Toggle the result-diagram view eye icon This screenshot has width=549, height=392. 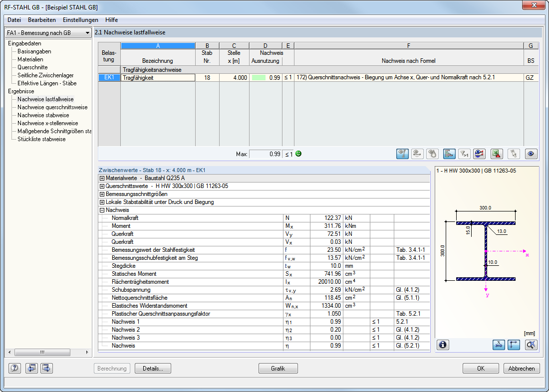[x=402, y=154]
